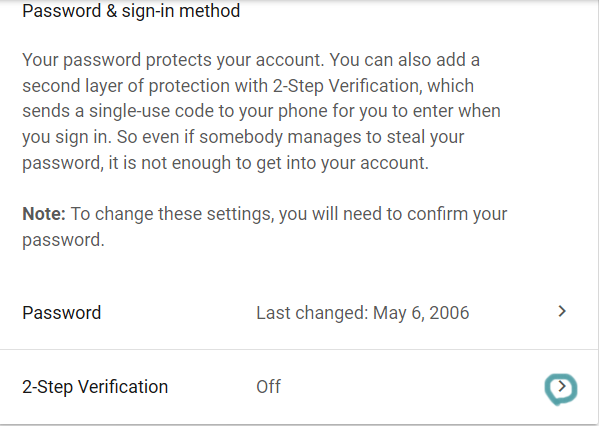Click the bold 'Note:' label
The height and width of the screenshot is (426, 599).
coord(44,214)
